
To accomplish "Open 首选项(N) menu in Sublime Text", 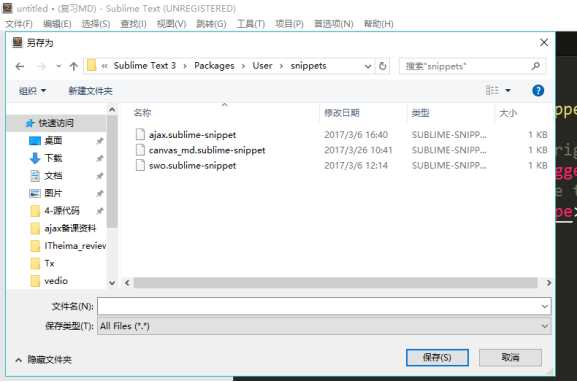I will pos(333,24).
